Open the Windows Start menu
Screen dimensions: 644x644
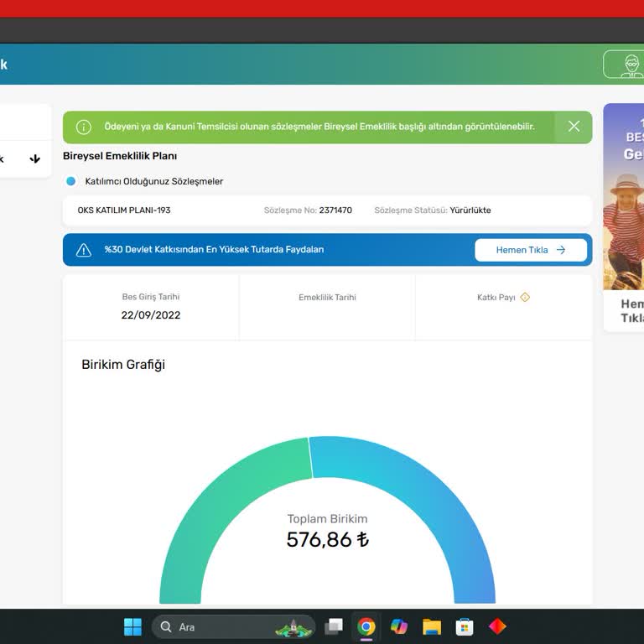point(132,626)
